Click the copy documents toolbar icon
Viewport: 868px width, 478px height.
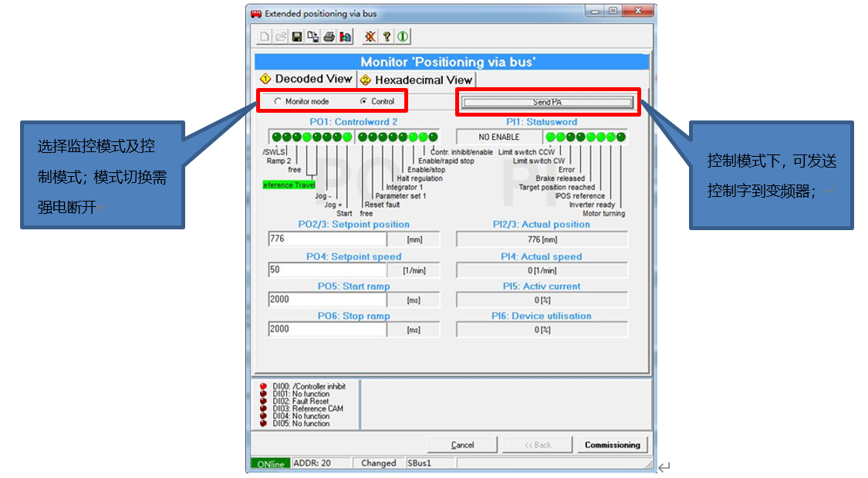coord(312,36)
